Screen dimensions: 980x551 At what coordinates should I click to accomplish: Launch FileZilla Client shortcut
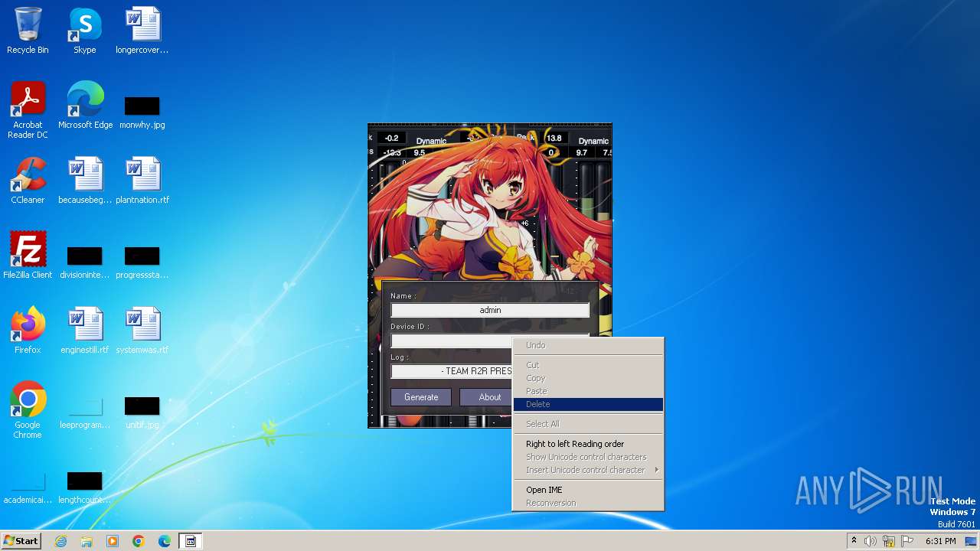click(28, 256)
